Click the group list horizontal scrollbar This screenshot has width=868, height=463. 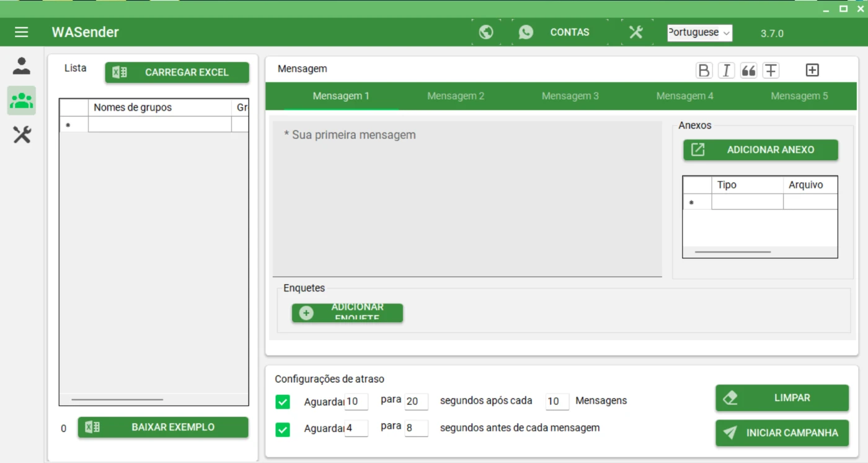117,400
